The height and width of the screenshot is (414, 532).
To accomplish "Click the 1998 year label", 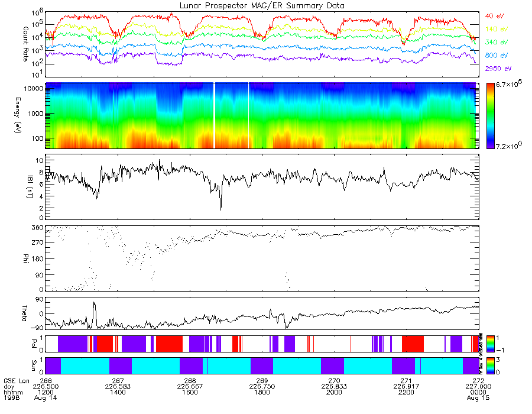I will 12,397.
